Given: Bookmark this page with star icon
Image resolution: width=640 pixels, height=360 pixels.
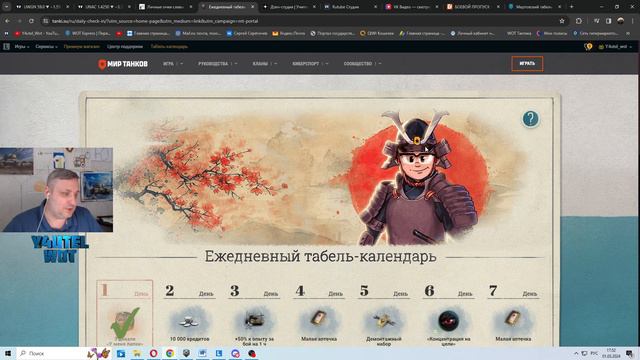Looking at the screenshot, I should point(562,21).
